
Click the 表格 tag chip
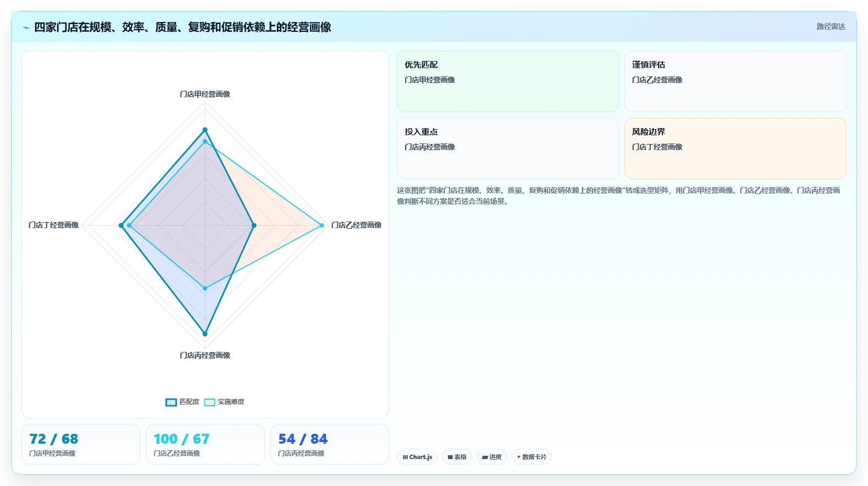click(457, 457)
